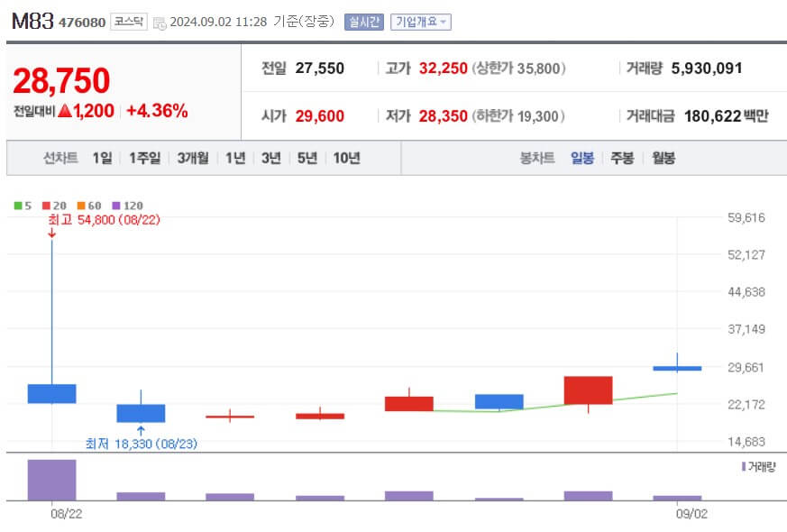The height and width of the screenshot is (532, 787).
Task: Select the 3개월 line chart tab
Action: pos(193,158)
